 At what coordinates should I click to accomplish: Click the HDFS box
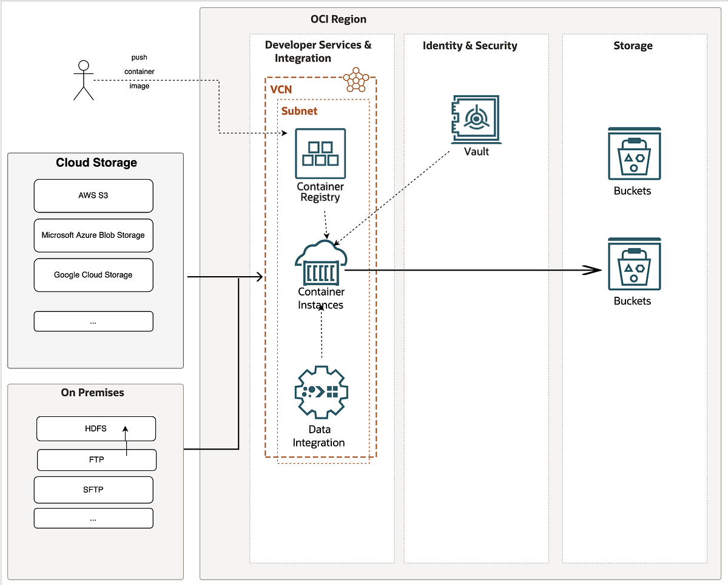tap(96, 428)
